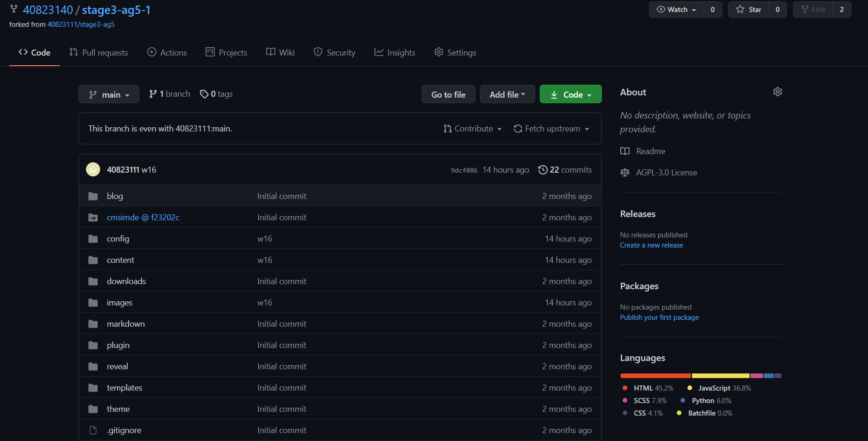Open the repository Settings tab

tap(456, 52)
